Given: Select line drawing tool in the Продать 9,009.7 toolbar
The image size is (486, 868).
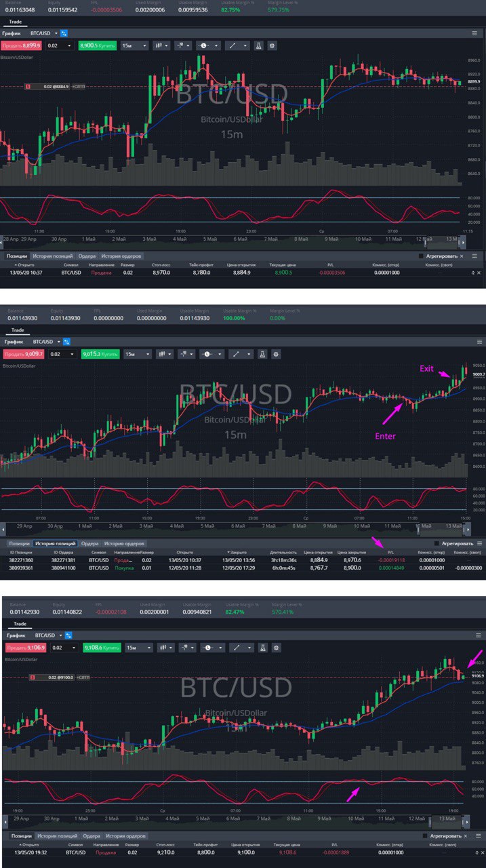Looking at the screenshot, I should click(x=241, y=354).
